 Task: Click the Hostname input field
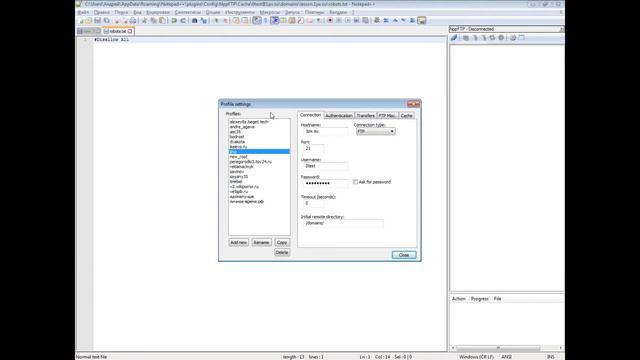point(326,131)
